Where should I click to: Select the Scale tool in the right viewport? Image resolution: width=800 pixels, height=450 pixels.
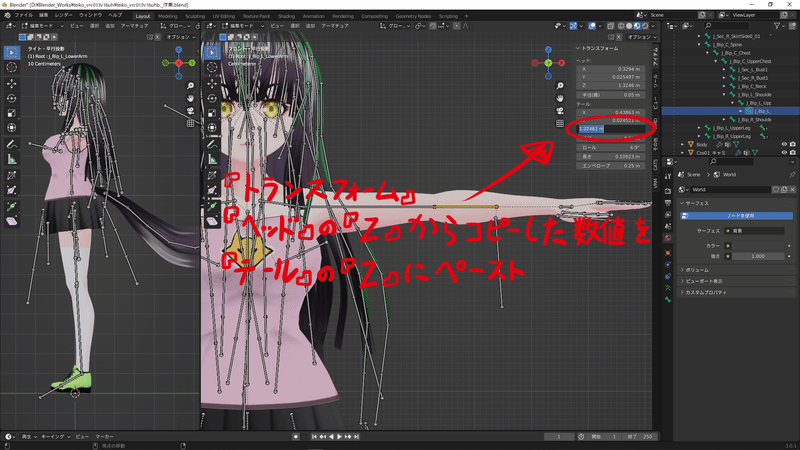pos(212,113)
